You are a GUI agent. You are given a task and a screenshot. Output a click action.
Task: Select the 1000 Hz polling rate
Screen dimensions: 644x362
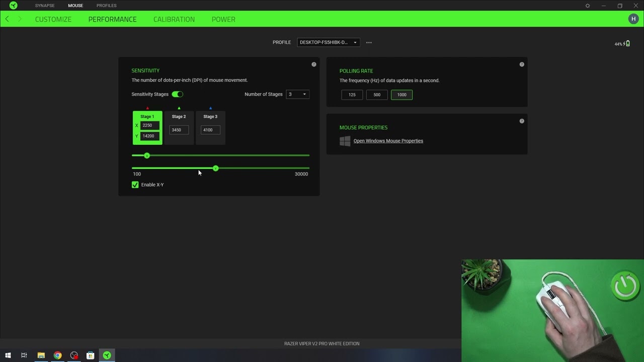coord(401,95)
